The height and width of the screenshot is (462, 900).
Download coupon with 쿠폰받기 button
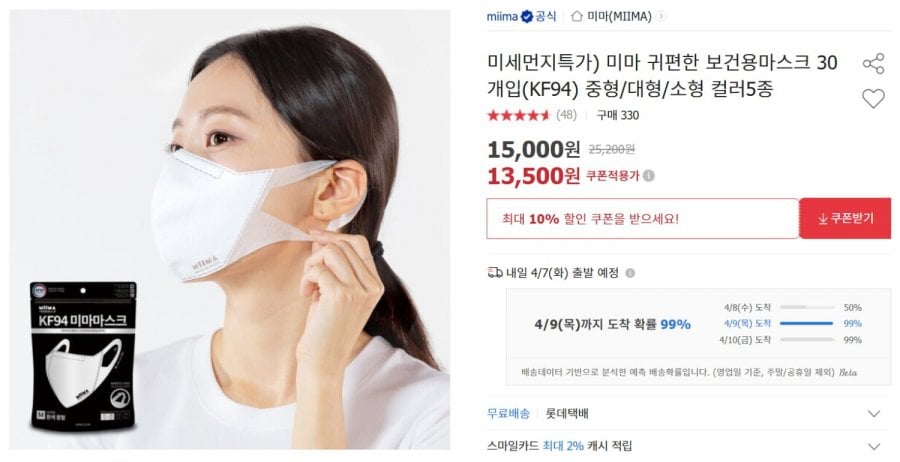tap(845, 218)
